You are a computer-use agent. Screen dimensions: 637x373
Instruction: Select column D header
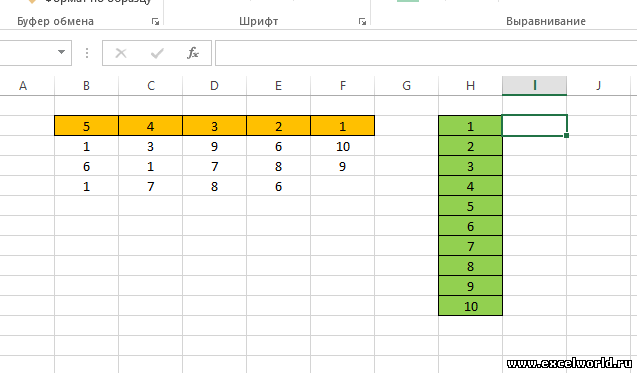(x=214, y=86)
